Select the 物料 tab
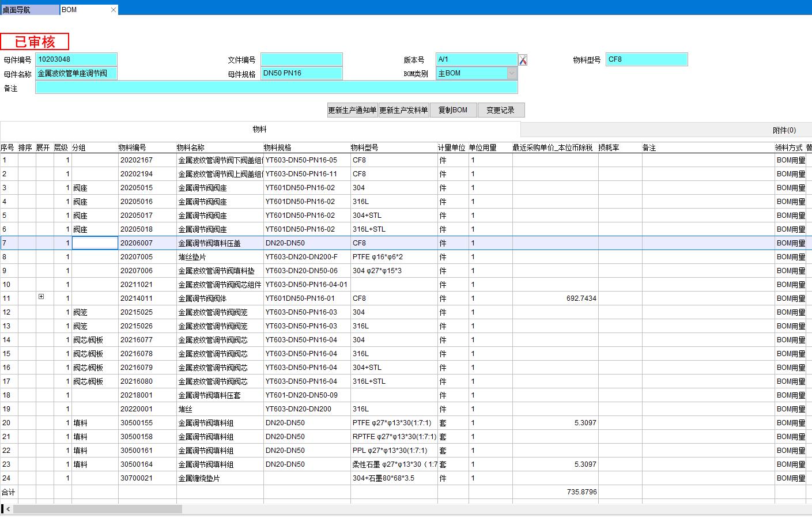The width and height of the screenshot is (812, 518). tap(259, 130)
